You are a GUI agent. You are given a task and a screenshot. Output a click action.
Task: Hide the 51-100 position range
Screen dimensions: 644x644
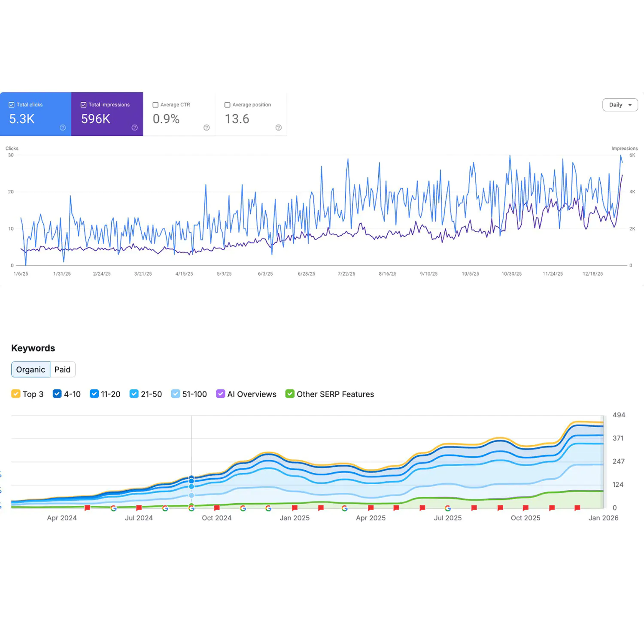[175, 394]
